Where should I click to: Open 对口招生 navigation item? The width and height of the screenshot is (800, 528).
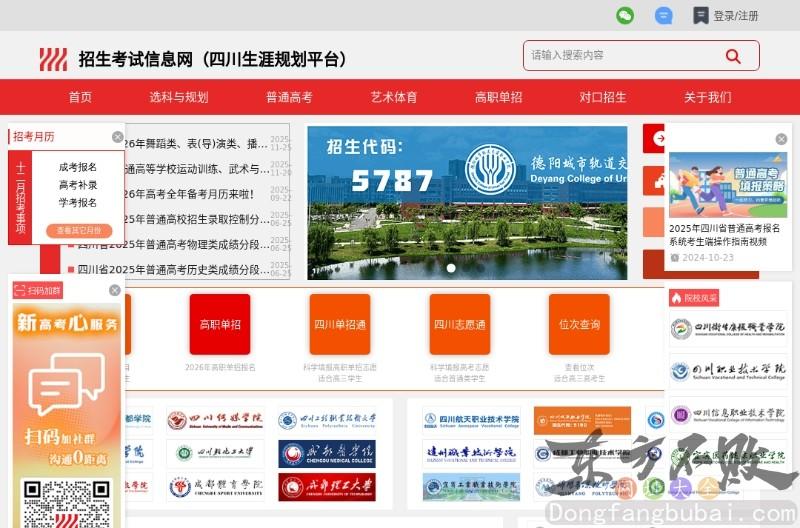click(603, 97)
